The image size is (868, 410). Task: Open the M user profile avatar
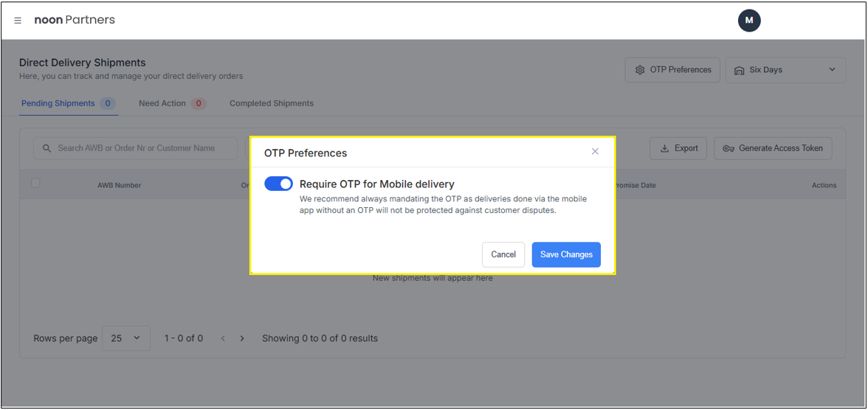(x=749, y=21)
